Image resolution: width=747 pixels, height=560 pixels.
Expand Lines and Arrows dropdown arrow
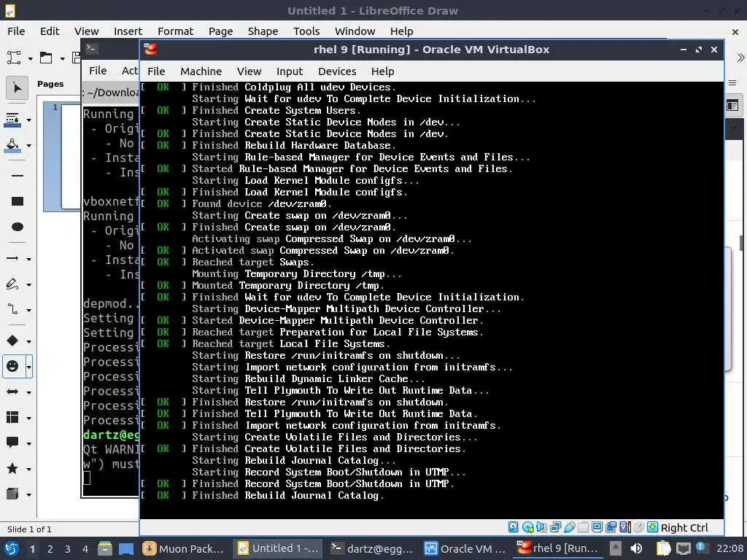(29, 259)
